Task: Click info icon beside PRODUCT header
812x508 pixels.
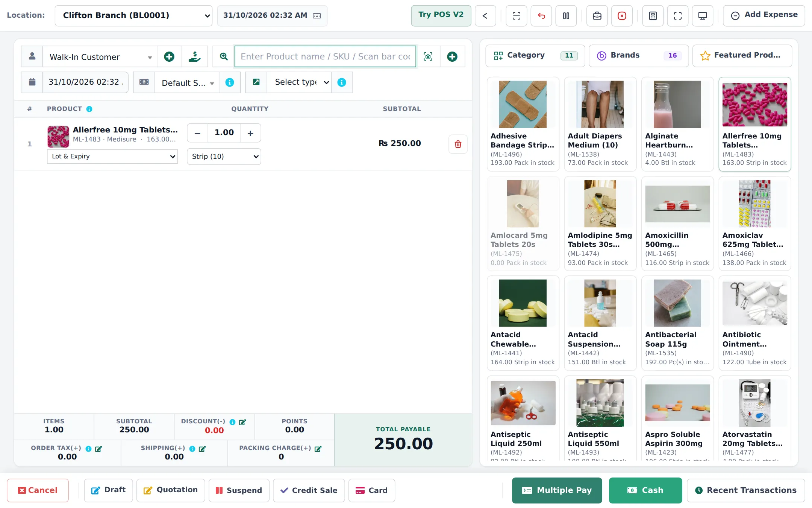Action: [89, 109]
